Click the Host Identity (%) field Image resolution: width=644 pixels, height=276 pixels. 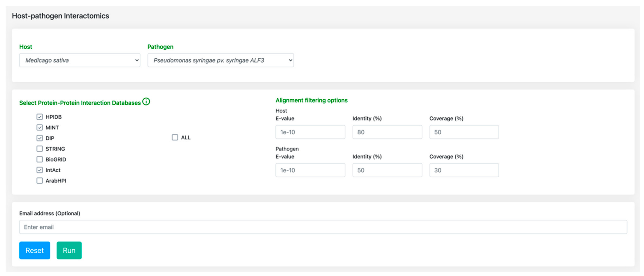click(x=387, y=132)
